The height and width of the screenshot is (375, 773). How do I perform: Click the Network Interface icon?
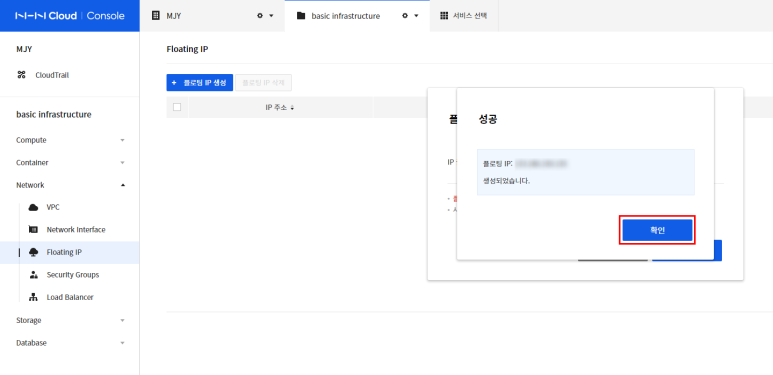coord(34,230)
